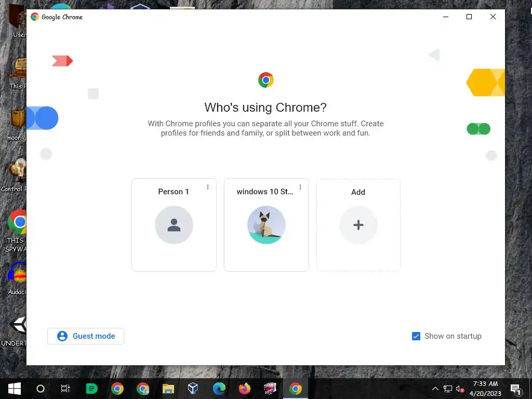The height and width of the screenshot is (399, 532).
Task: Click the Google Chrome title bar icon
Action: [35, 17]
